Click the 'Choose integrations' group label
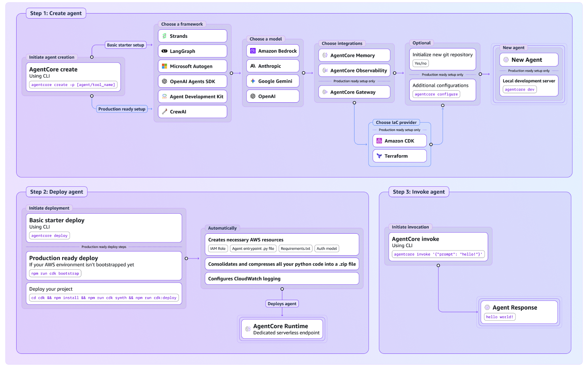 (x=342, y=44)
